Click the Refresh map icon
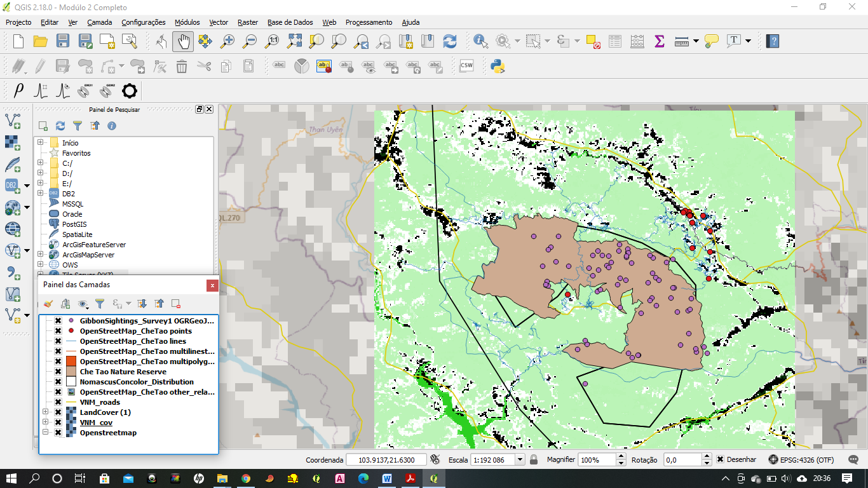Viewport: 868px width, 488px height. coord(450,41)
